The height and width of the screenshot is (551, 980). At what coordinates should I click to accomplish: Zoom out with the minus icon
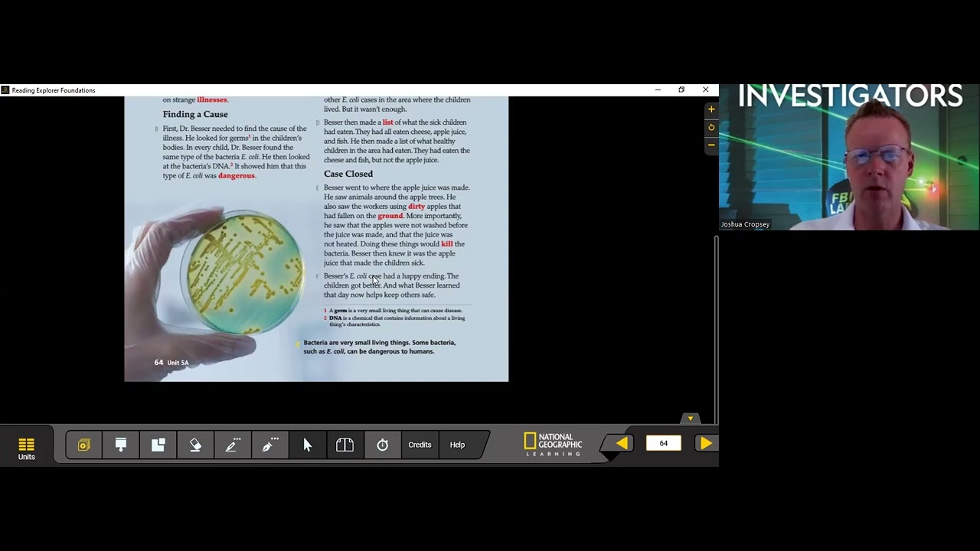tap(711, 145)
